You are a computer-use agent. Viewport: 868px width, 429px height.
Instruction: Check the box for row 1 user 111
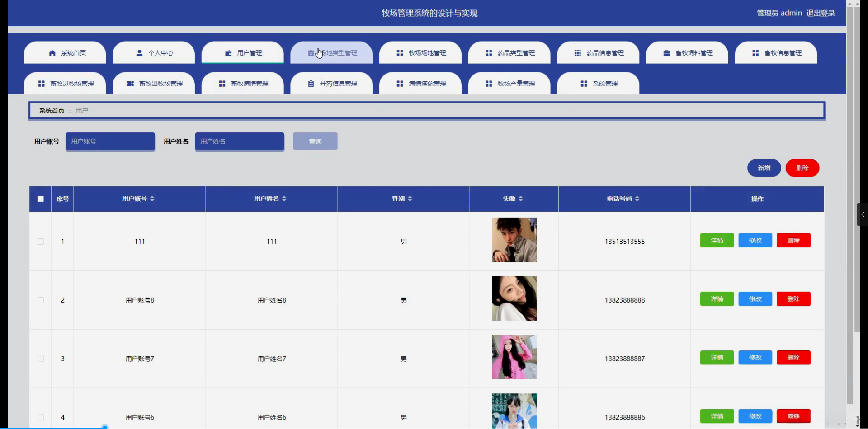(41, 242)
